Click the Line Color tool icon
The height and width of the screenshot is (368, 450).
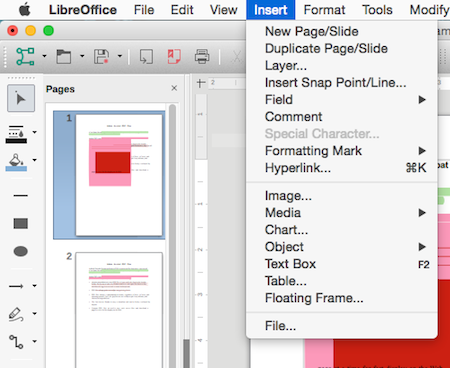(16, 134)
